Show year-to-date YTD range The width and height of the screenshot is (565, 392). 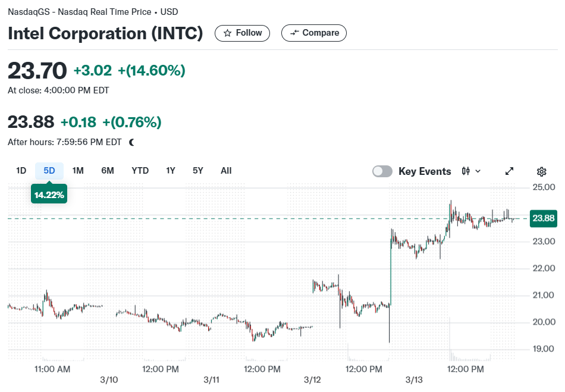(x=140, y=171)
